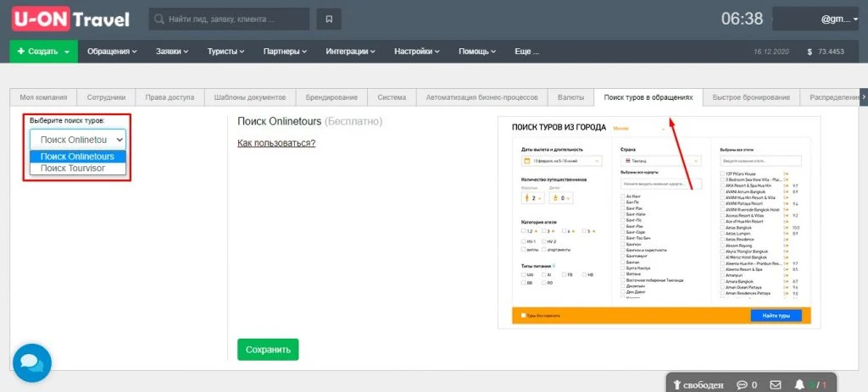Viewport: 868px width, 392px height.
Task: Click the bookmark icon beside the search box
Action: tap(329, 19)
